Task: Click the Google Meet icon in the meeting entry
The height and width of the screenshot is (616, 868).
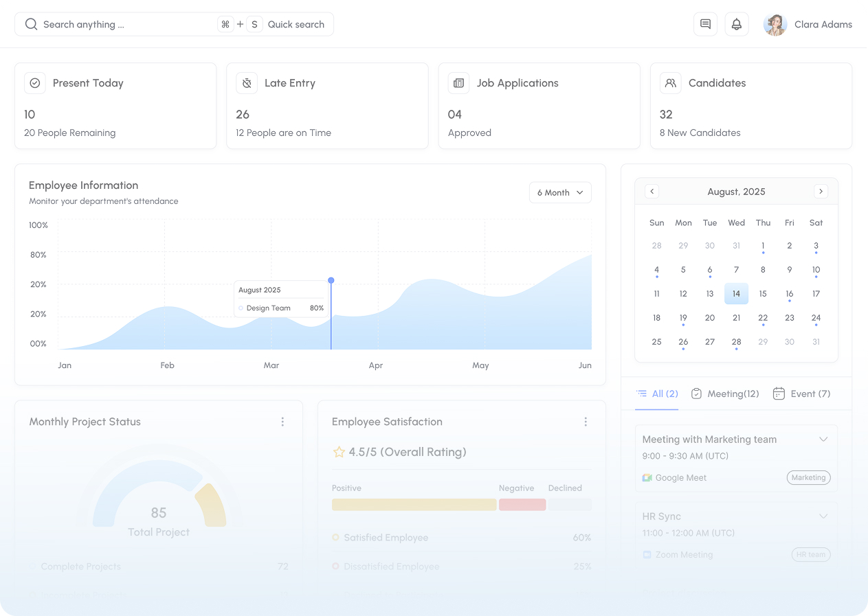Action: (647, 477)
